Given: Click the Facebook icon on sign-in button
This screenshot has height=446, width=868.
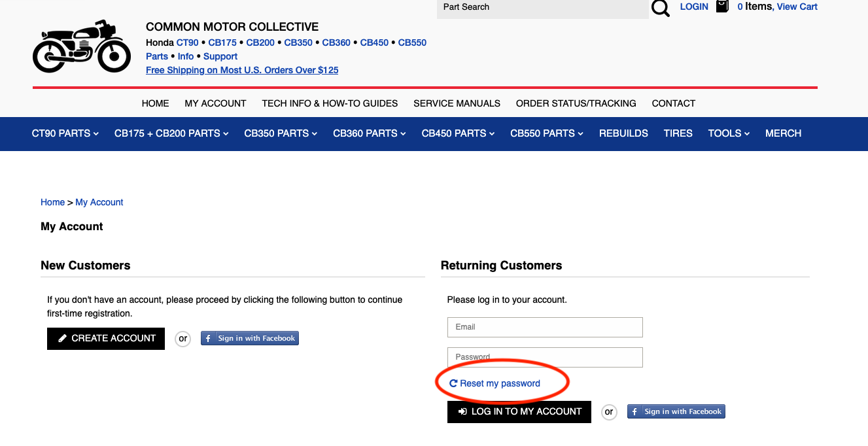Looking at the screenshot, I should (x=208, y=338).
